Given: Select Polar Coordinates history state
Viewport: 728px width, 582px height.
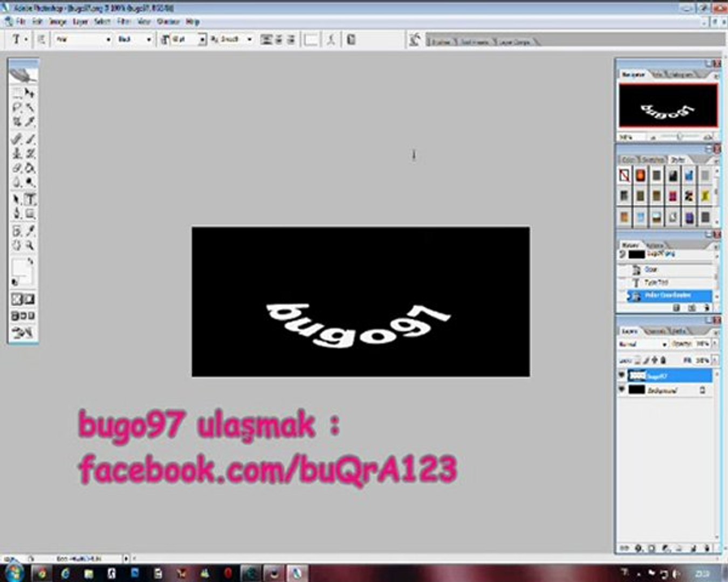Looking at the screenshot, I should pyautogui.click(x=669, y=295).
